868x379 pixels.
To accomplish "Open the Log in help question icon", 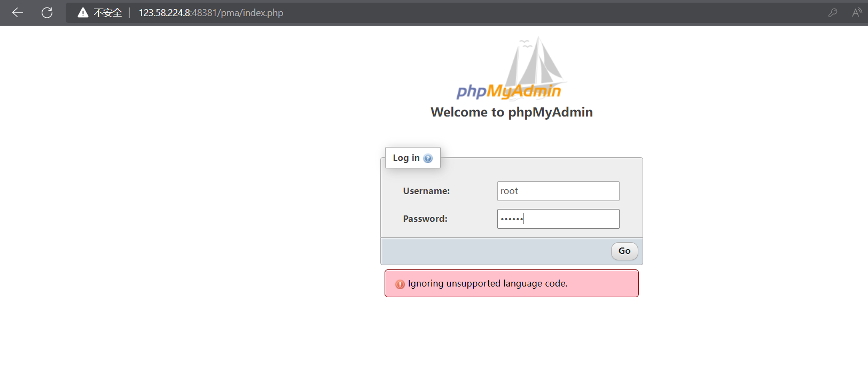I will click(428, 158).
